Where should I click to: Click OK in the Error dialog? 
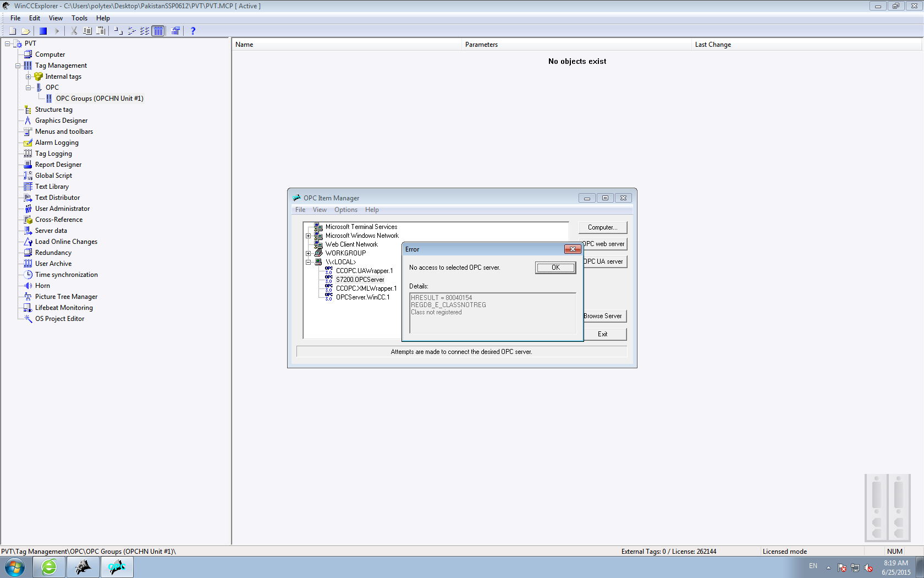(x=555, y=268)
